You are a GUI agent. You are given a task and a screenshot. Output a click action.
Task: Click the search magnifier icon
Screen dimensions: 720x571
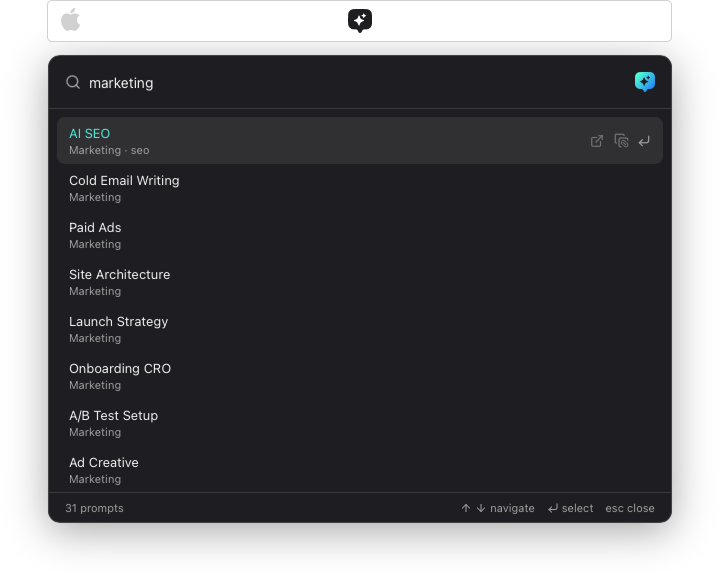(x=73, y=83)
